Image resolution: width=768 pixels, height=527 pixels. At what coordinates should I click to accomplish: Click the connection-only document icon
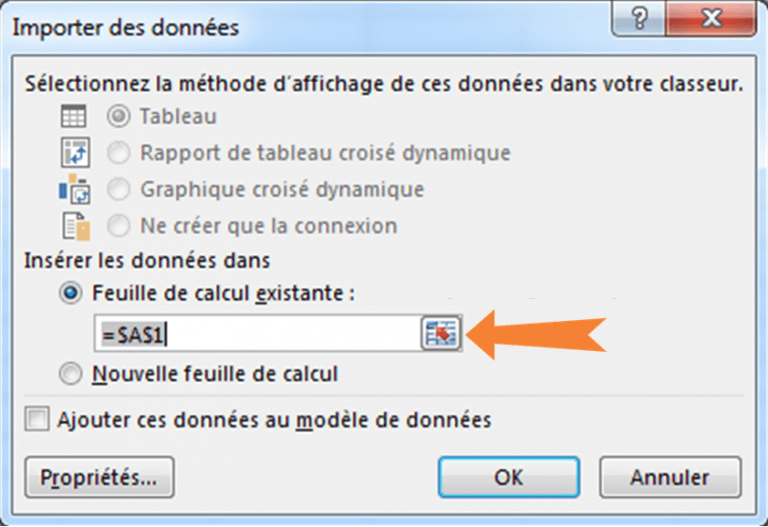coord(76,226)
